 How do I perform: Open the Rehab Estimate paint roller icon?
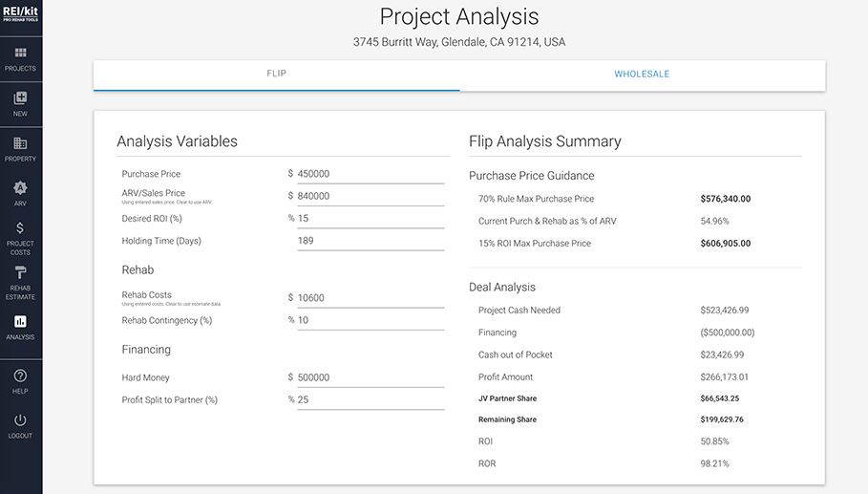pyautogui.click(x=20, y=272)
